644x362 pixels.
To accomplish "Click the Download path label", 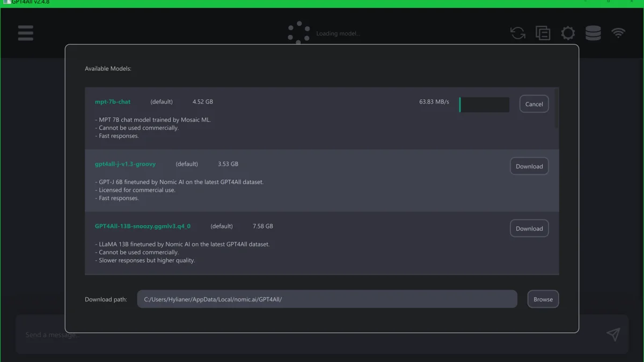I will click(106, 299).
